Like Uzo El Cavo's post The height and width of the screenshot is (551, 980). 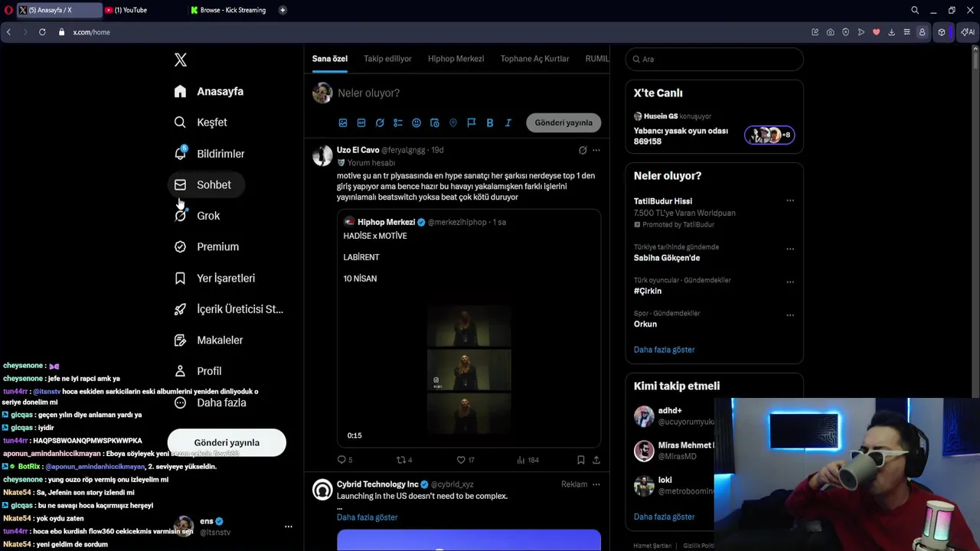coord(465,460)
